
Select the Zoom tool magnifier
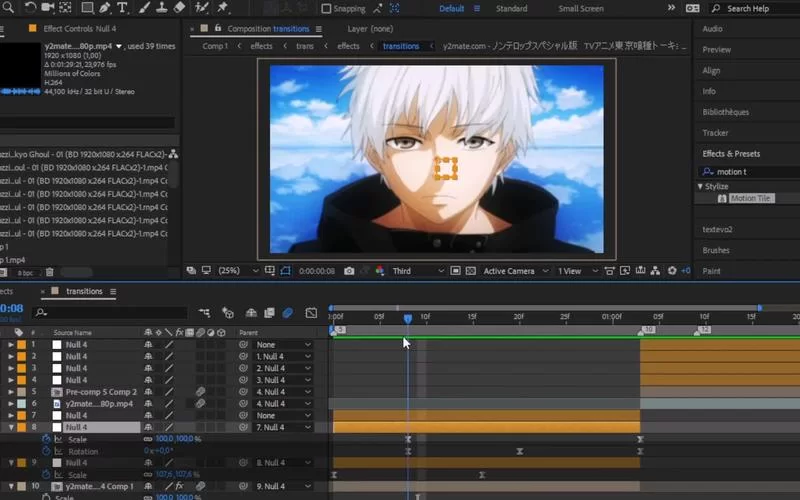point(9,7)
